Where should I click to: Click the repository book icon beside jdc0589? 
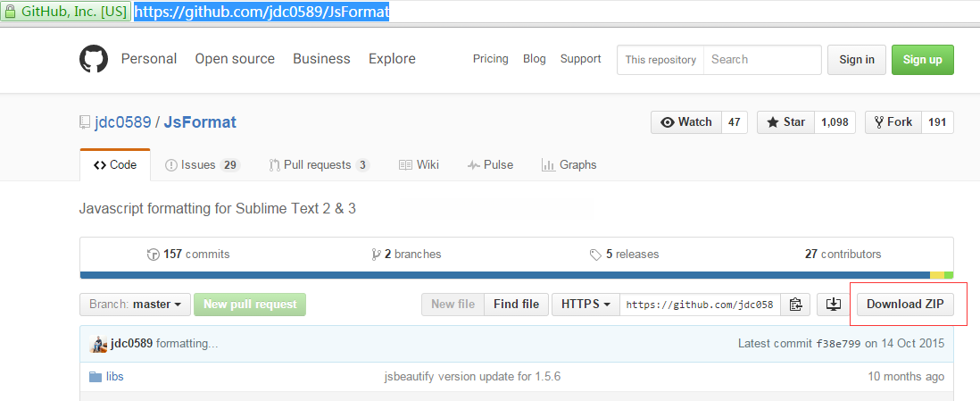coord(85,122)
